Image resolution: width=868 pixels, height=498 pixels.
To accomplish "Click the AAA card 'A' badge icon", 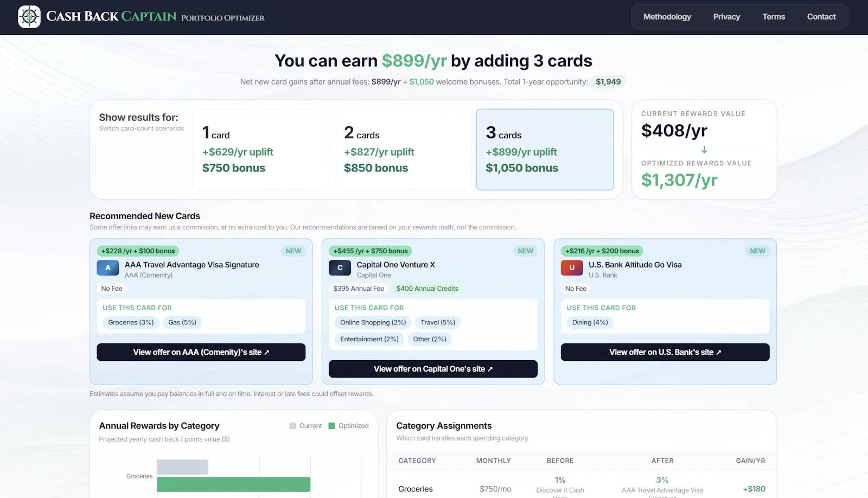I will [x=108, y=268].
